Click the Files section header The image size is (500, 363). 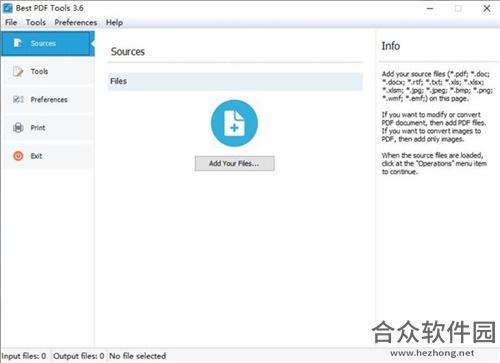click(235, 81)
